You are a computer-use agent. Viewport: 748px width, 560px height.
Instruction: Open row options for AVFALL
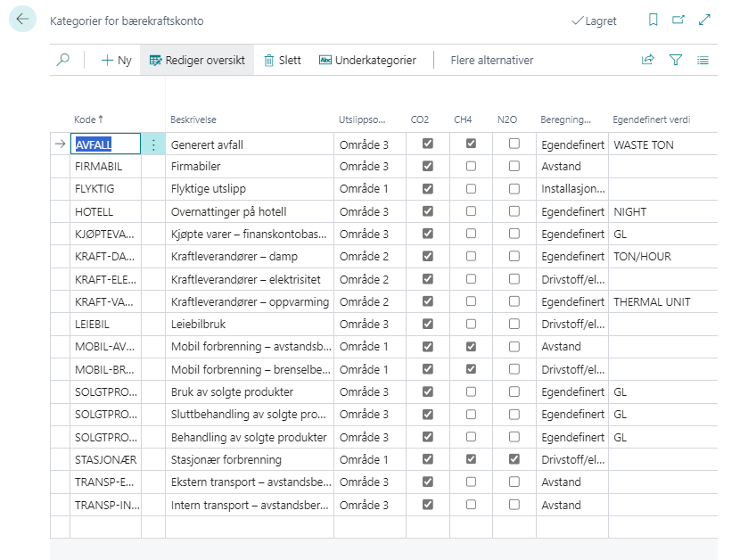pyautogui.click(x=153, y=144)
